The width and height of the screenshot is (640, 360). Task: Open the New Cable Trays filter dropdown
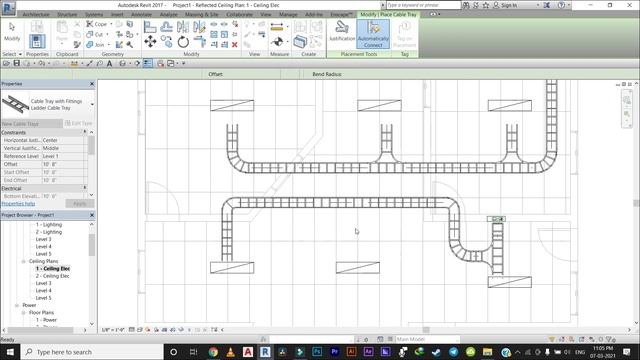click(x=31, y=123)
